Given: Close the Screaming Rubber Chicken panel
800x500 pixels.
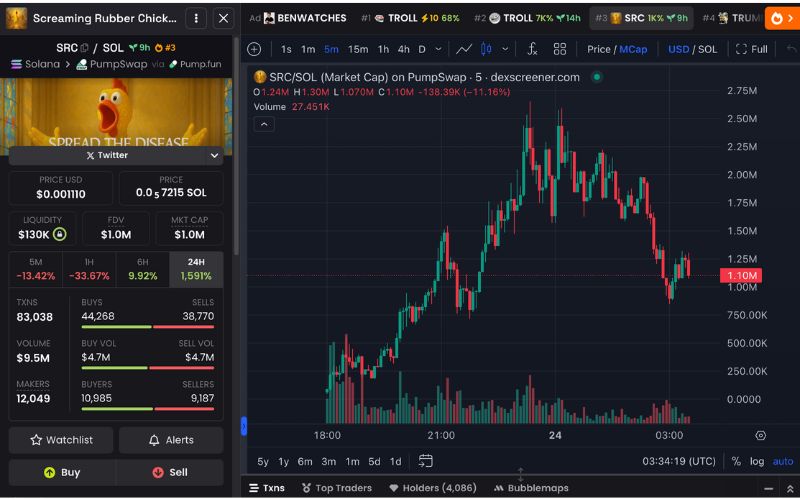Looking at the screenshot, I should (223, 18).
